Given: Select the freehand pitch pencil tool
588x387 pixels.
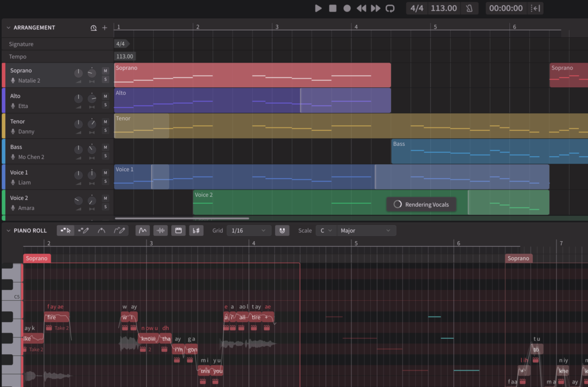Looking at the screenshot, I should pyautogui.click(x=119, y=230).
